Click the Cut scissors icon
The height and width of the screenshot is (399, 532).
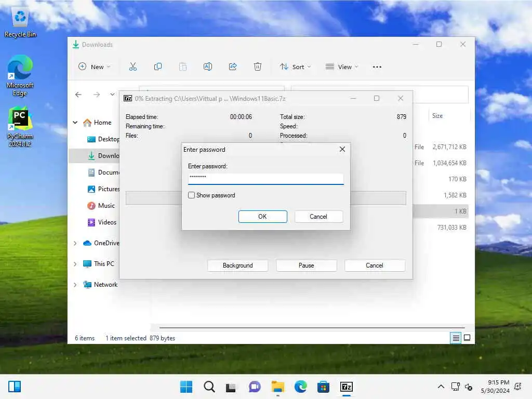[132, 67]
